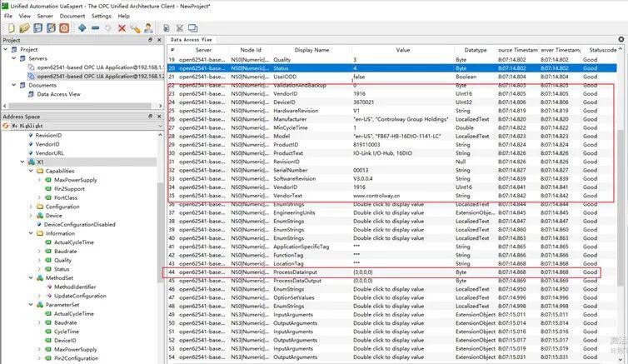Open the Help menu
This screenshot has width=628, height=364.
[x=123, y=16]
